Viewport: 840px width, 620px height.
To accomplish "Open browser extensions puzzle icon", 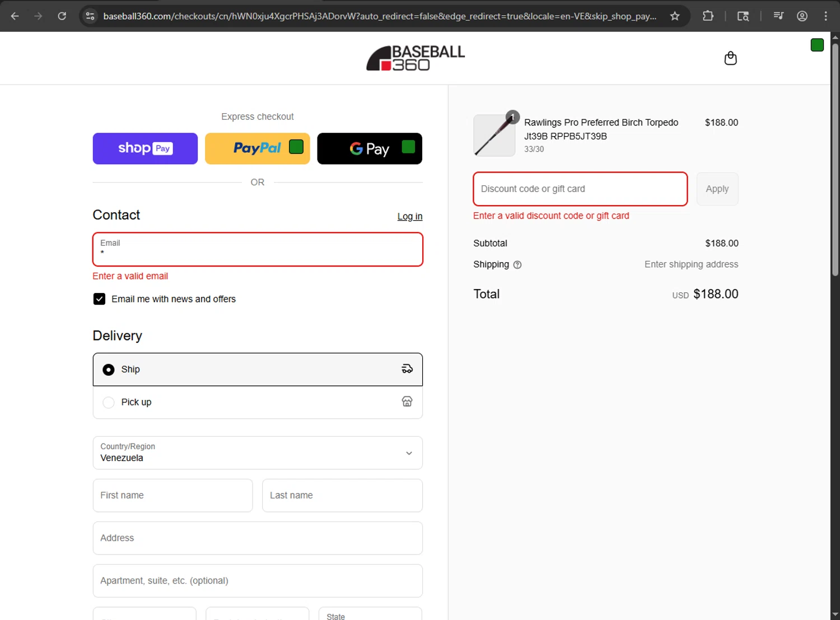I will pos(708,16).
